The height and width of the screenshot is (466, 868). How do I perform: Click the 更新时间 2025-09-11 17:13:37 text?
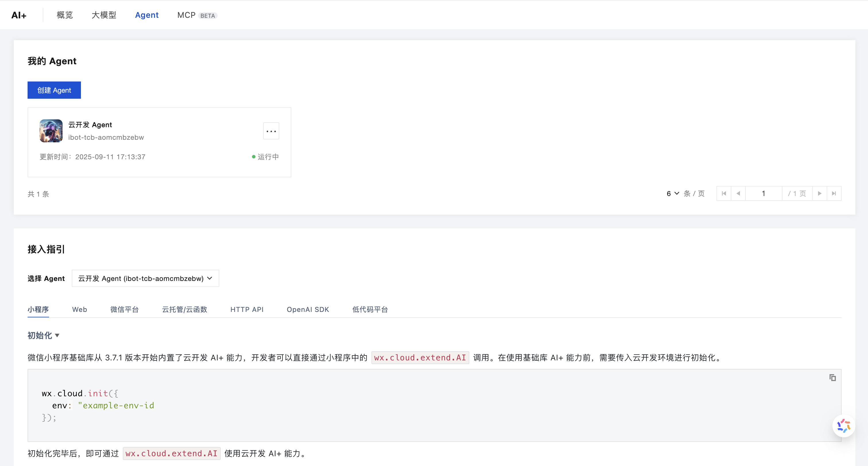click(x=93, y=157)
